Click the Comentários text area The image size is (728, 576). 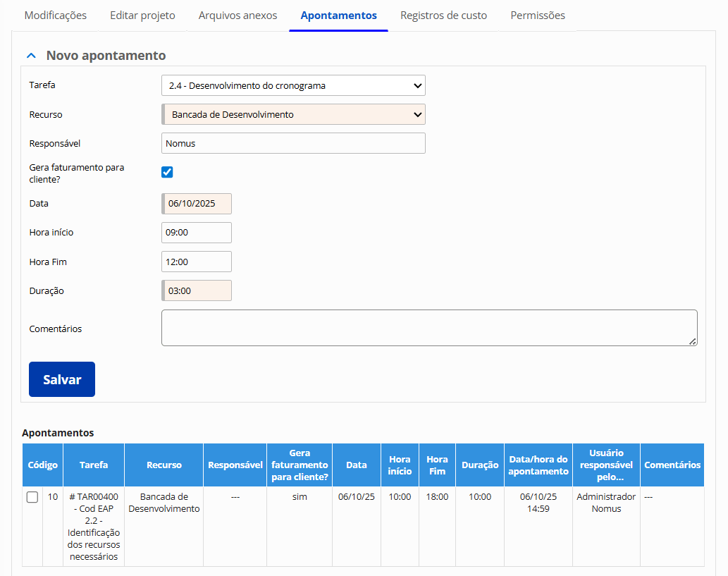pyautogui.click(x=428, y=328)
